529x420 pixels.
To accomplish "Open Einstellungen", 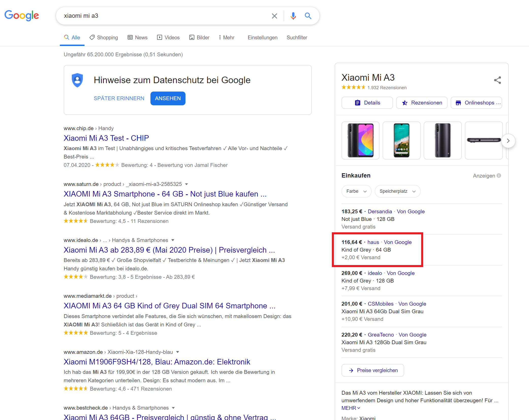I will tap(263, 38).
